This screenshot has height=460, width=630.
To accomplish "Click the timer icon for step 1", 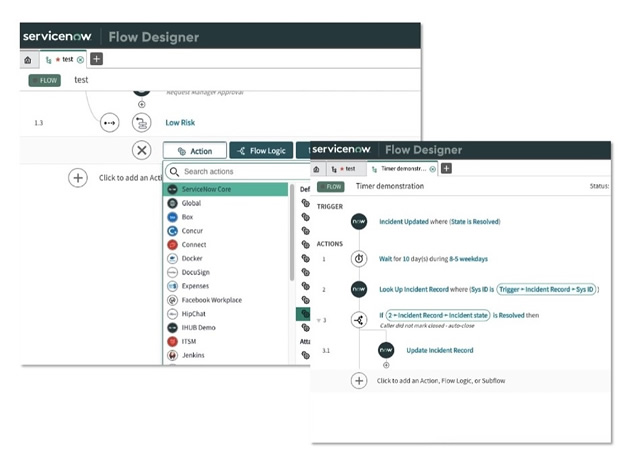I will pyautogui.click(x=359, y=259).
